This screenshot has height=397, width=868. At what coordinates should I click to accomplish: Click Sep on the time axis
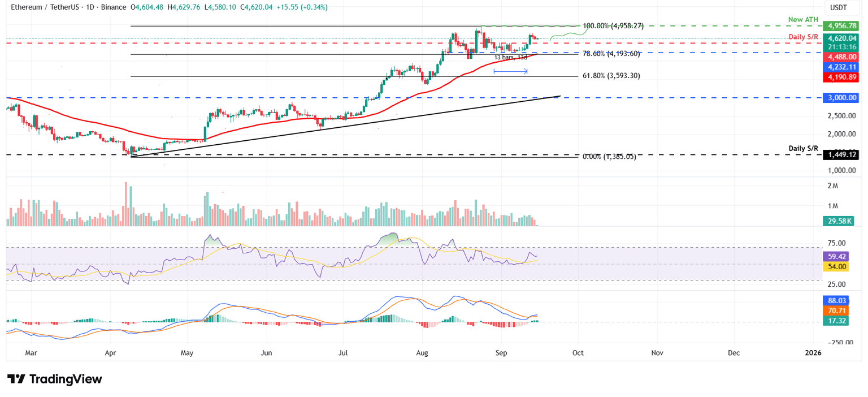point(501,352)
